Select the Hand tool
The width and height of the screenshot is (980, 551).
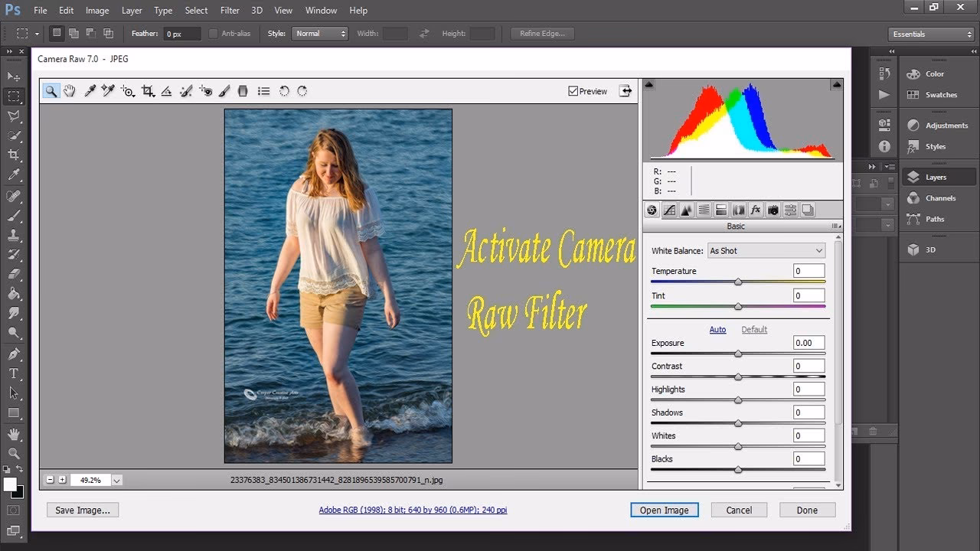(x=70, y=90)
